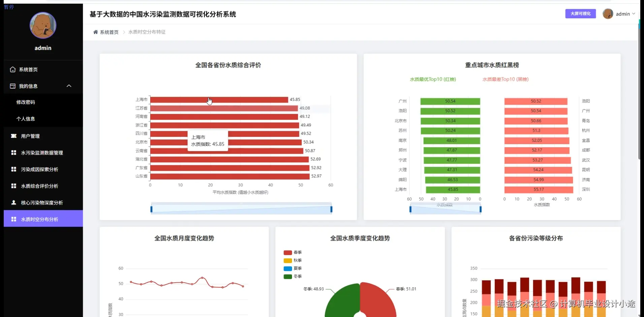
Task: Go to 用户管理 page
Action: click(43, 136)
